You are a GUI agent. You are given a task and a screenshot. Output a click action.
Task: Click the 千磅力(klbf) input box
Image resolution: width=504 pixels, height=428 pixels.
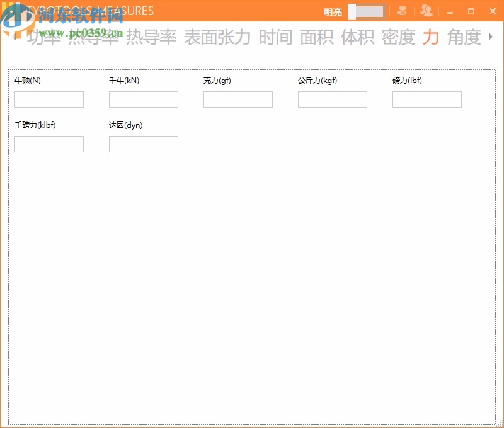pos(49,144)
